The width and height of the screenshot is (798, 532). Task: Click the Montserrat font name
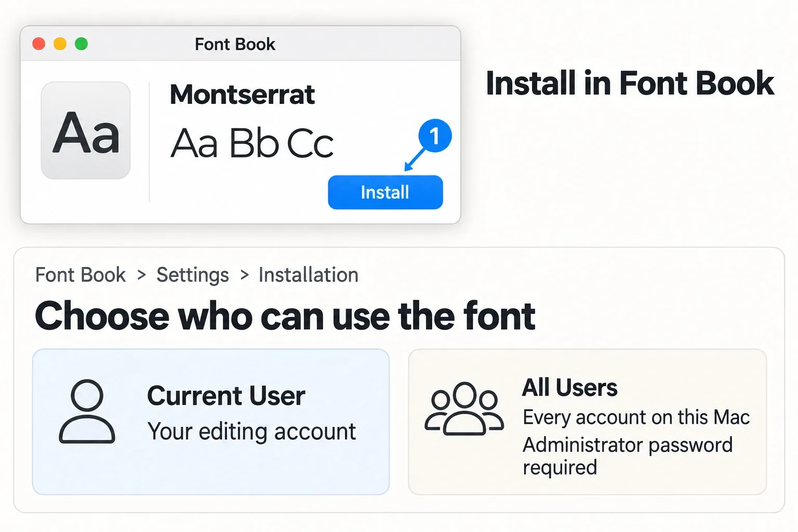tap(242, 95)
